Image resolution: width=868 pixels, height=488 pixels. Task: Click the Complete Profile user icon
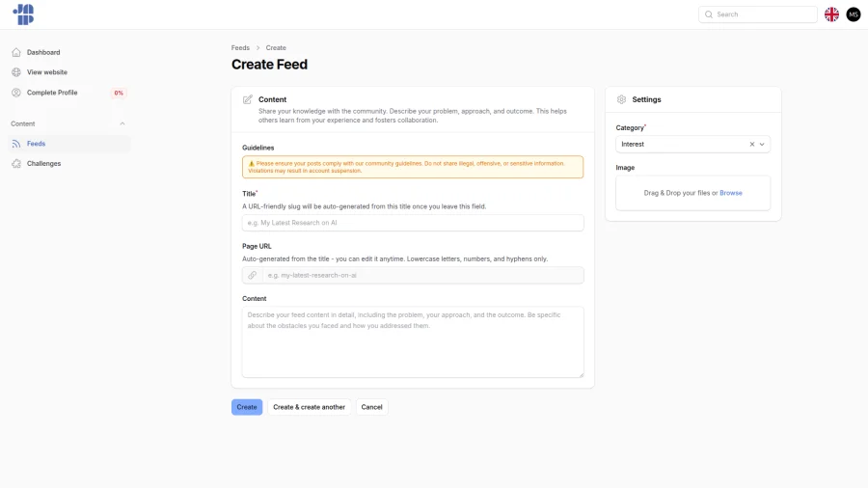tap(16, 93)
